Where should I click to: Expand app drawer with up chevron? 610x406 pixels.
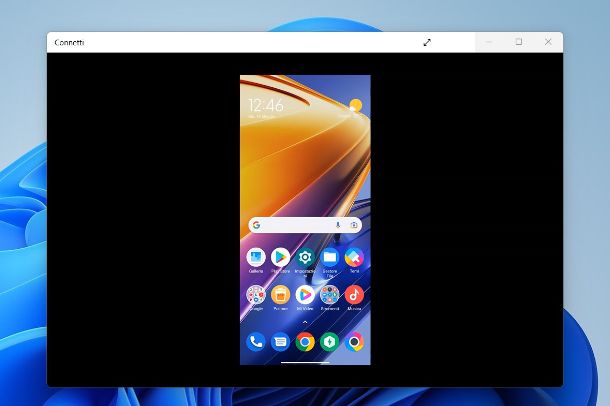click(305, 322)
